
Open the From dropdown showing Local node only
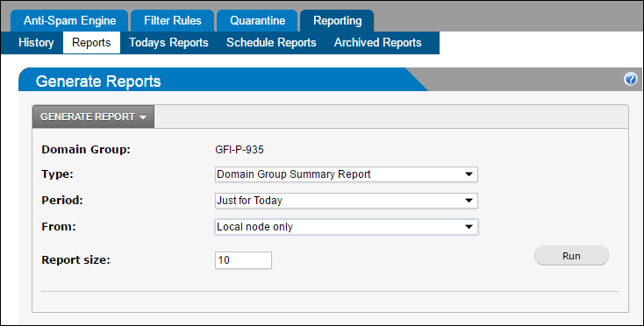[347, 227]
